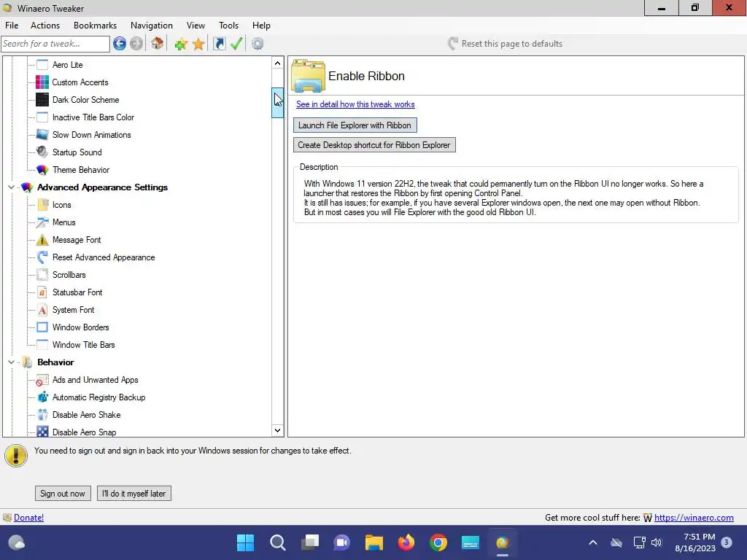Click the green checkmark toolbar icon
The image size is (747, 560).
[x=236, y=44]
